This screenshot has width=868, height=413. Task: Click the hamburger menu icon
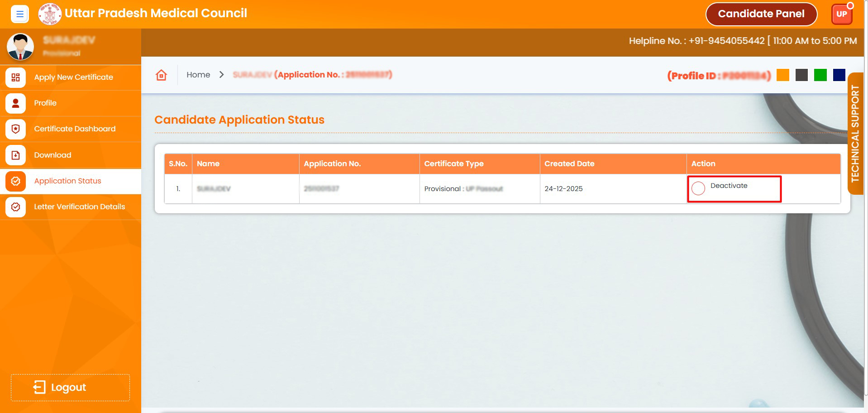coord(19,14)
